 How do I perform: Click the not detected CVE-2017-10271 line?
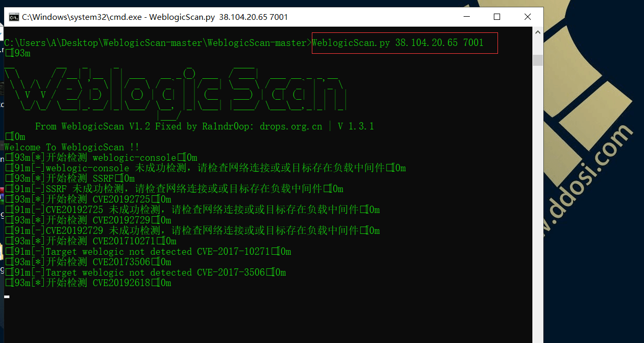tap(148, 252)
